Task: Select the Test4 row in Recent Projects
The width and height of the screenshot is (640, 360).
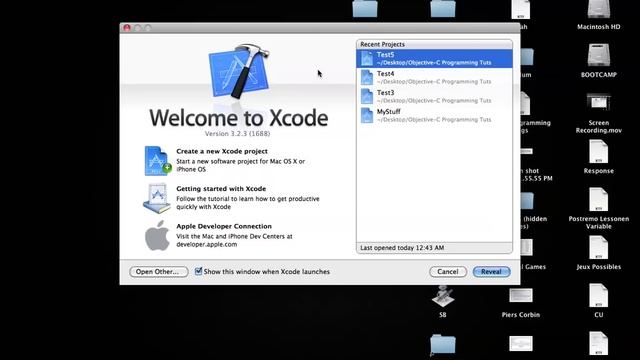Action: click(x=434, y=78)
